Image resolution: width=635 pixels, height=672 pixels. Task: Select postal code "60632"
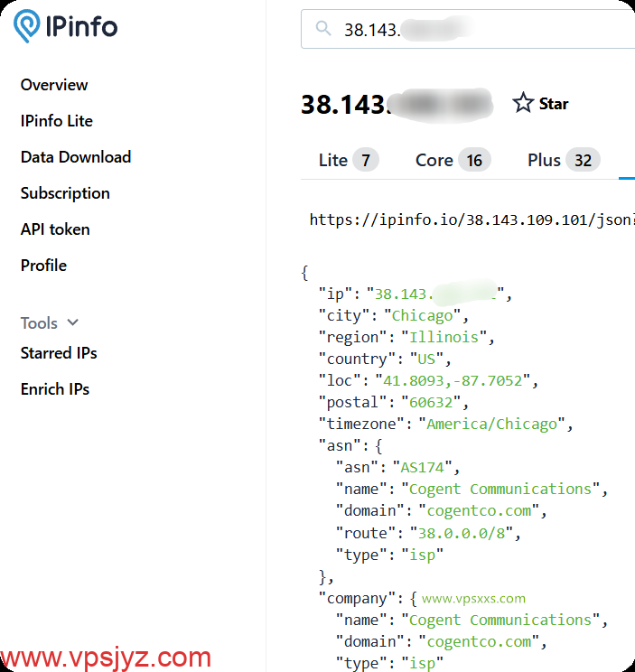(x=431, y=403)
